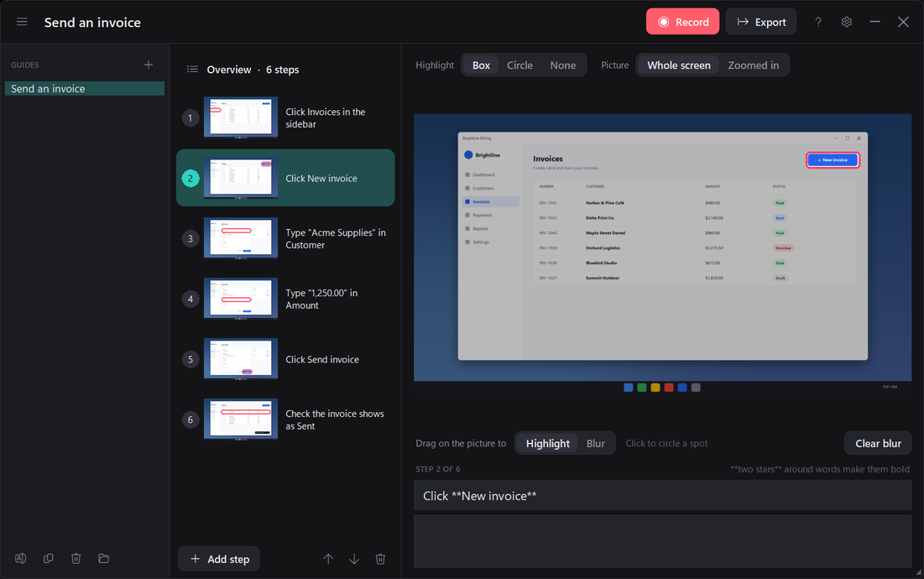Open step Type "1,250.00" in Amount
This screenshot has height=579, width=924.
[x=286, y=299]
